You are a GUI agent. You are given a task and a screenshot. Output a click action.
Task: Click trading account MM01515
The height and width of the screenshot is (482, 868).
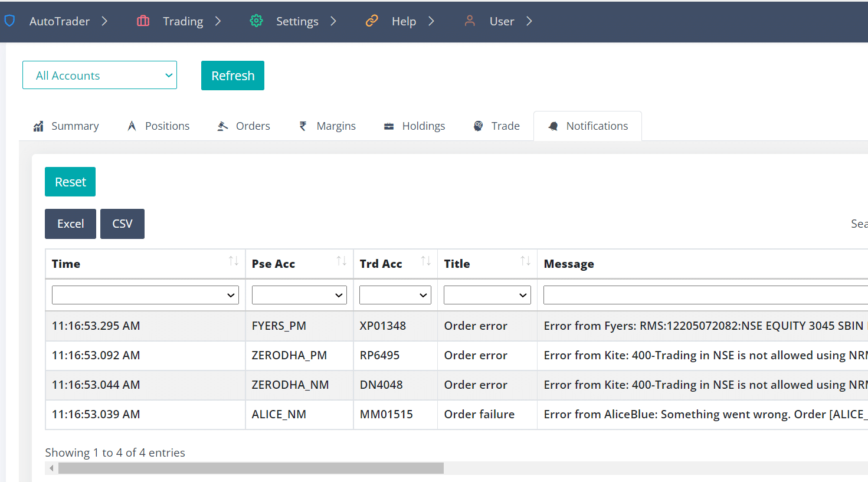pos(386,414)
